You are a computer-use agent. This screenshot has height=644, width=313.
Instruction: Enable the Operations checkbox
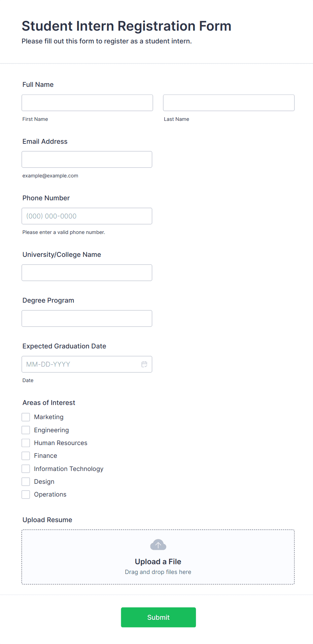(26, 494)
